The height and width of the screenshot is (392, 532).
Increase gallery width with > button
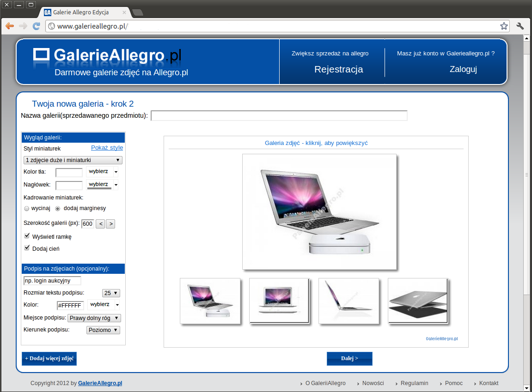110,223
